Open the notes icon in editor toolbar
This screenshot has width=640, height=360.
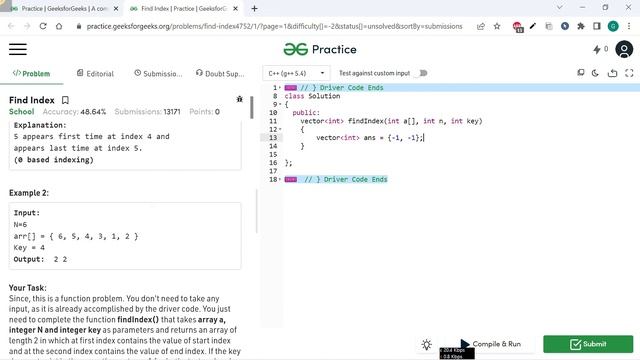click(x=580, y=73)
